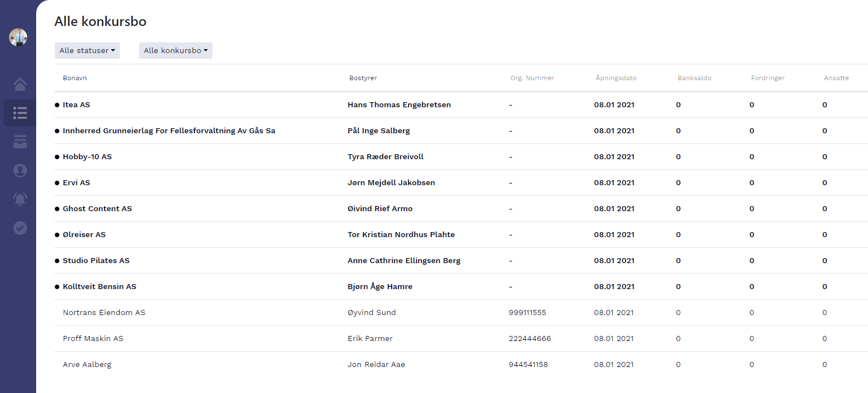Select the Studio Pilates AS row
This screenshot has height=393, width=868.
96,261
